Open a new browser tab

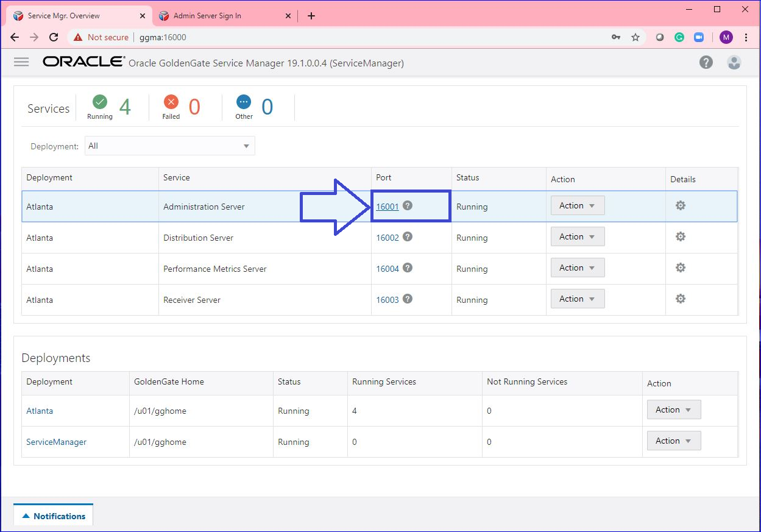(x=311, y=16)
